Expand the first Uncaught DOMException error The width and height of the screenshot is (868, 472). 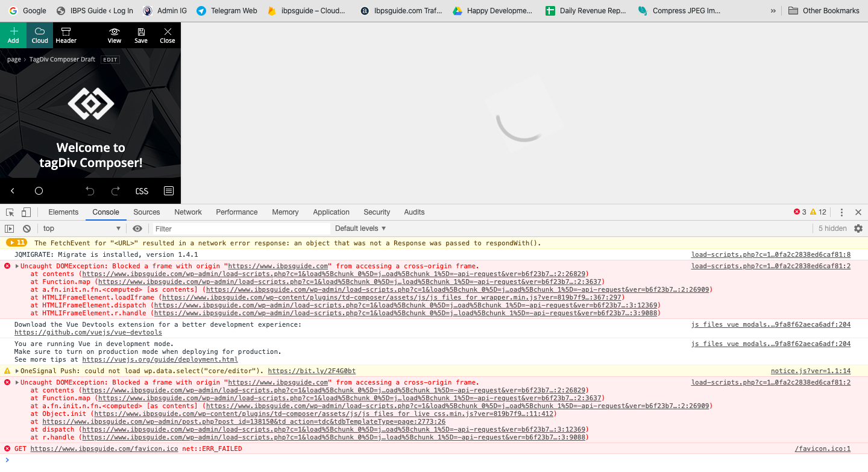pyautogui.click(x=17, y=266)
